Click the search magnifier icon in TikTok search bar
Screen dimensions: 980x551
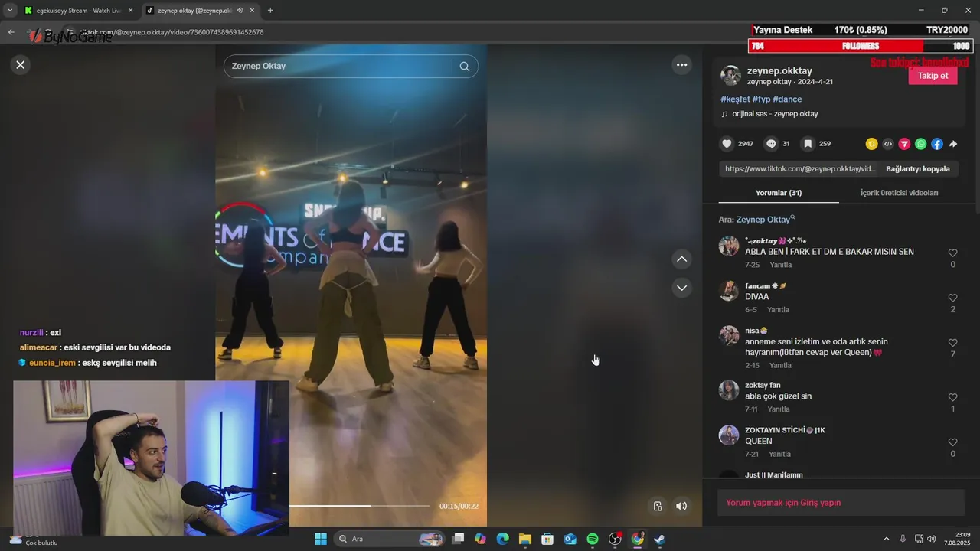click(465, 67)
